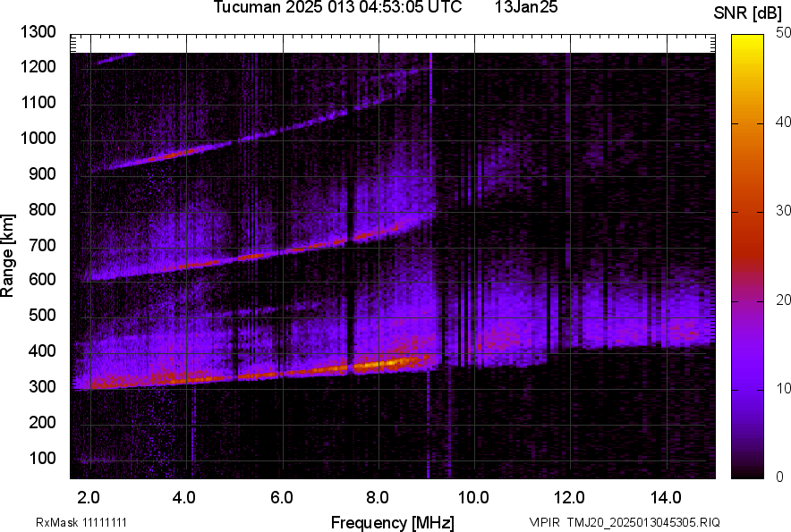Select the 700 km range tick label

pos(41,245)
